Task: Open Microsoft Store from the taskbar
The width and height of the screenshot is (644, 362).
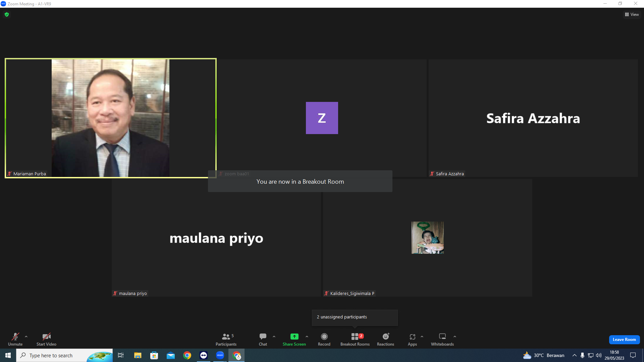Action: pos(154,355)
